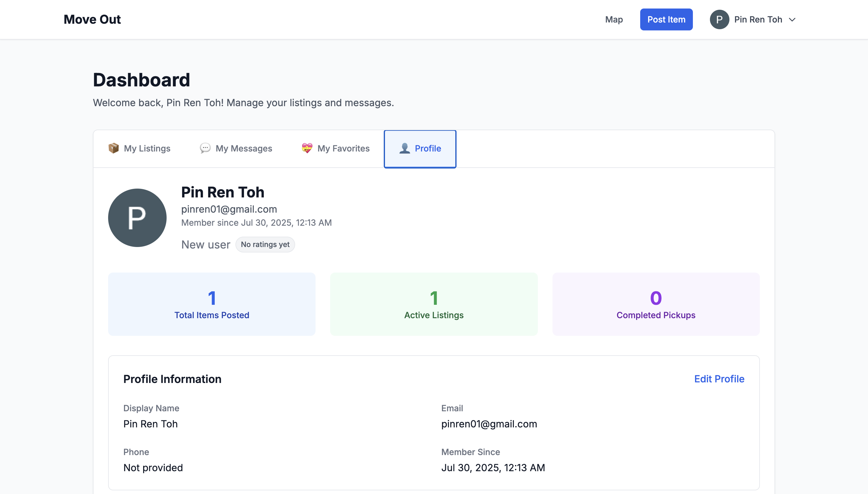Click the Active Listings stat card
The width and height of the screenshot is (868, 494).
[x=434, y=304]
